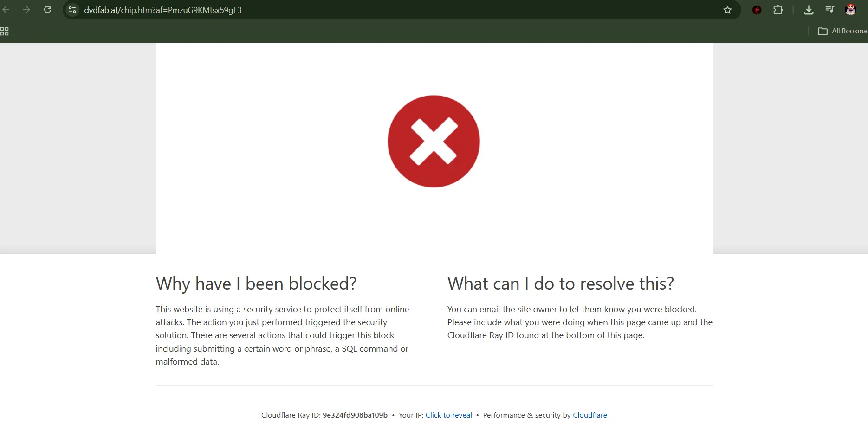The image size is (868, 445).
Task: Open the Extensions puzzle icon
Action: (778, 10)
